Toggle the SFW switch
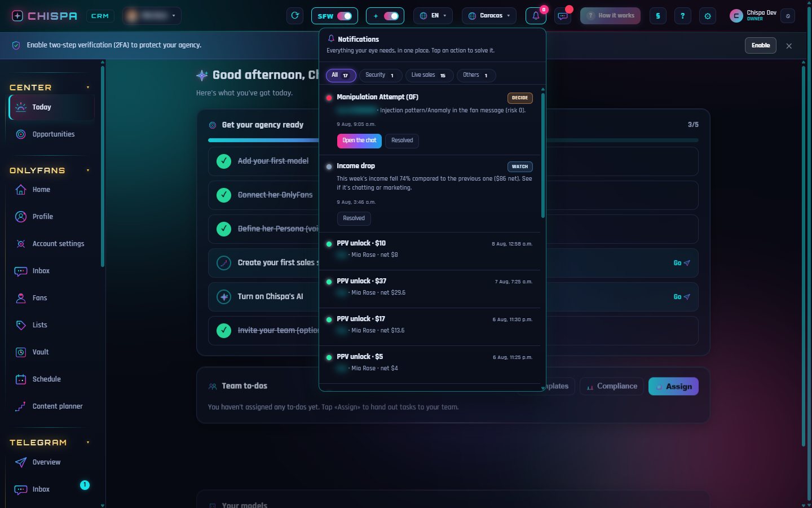812x508 pixels. click(x=345, y=16)
